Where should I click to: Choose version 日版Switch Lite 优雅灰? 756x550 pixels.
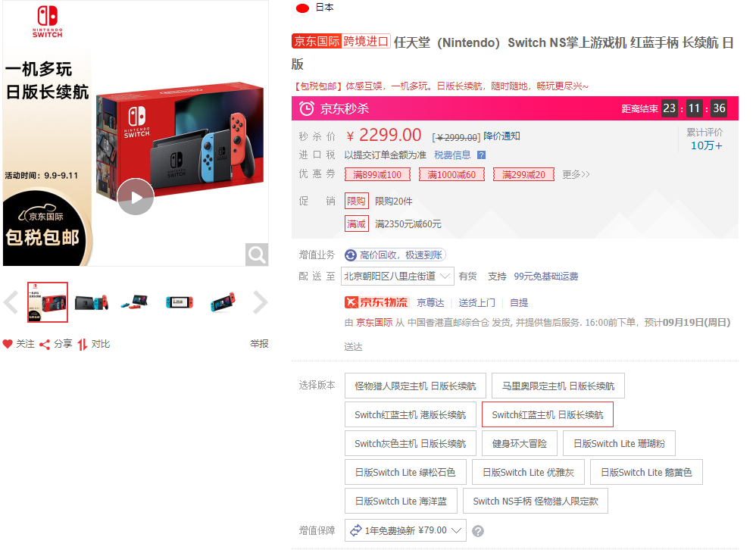528,473
